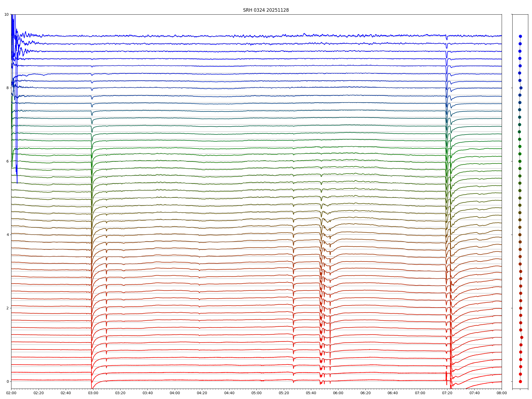Click the y-axis label 0
Screen dimensions: 532x399
7,381
